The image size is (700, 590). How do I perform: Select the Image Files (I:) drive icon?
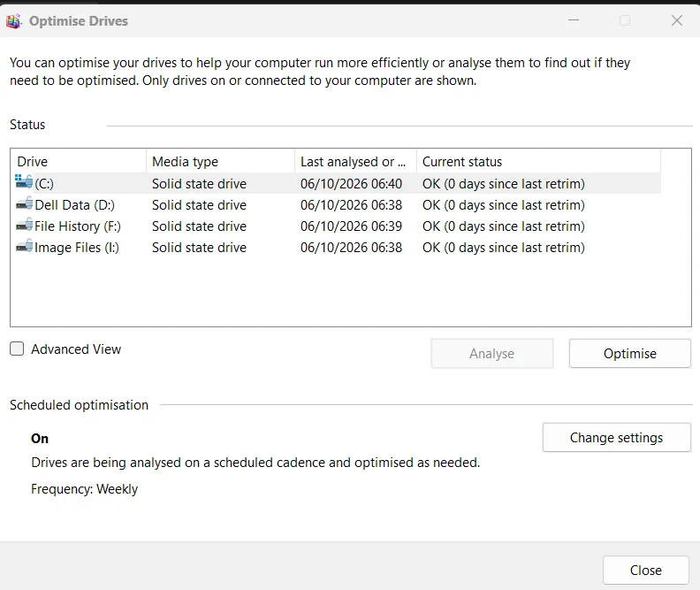[24, 247]
